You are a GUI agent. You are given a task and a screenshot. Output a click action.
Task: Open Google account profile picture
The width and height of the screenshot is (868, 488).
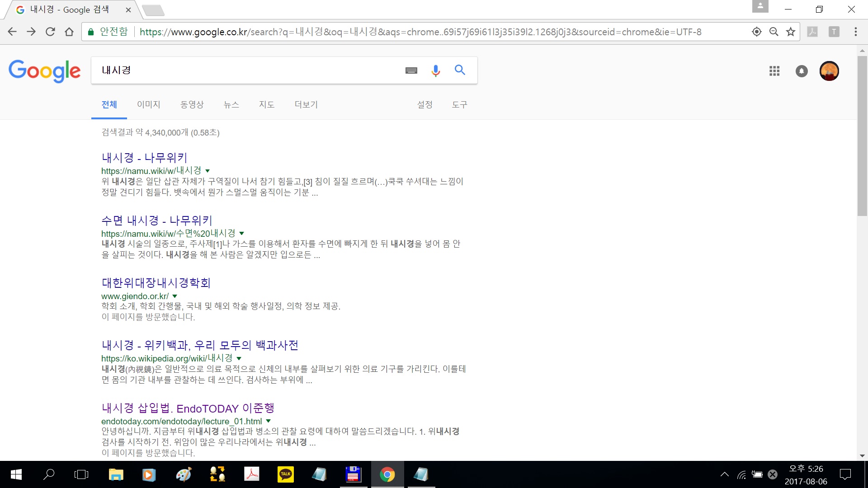coord(829,71)
